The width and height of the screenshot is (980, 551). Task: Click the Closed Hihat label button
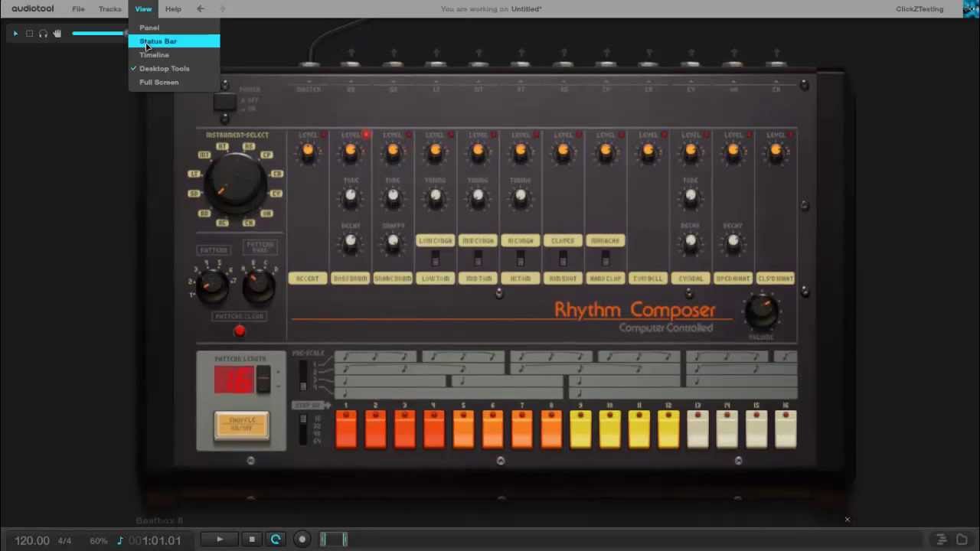(776, 279)
